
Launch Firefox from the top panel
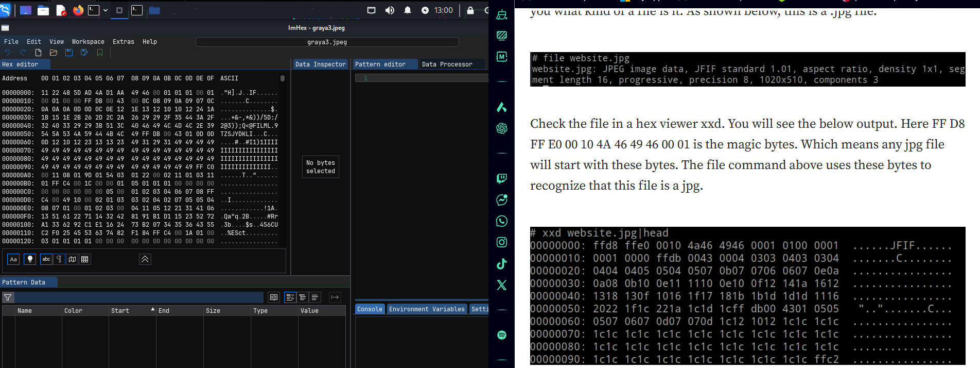(78, 10)
